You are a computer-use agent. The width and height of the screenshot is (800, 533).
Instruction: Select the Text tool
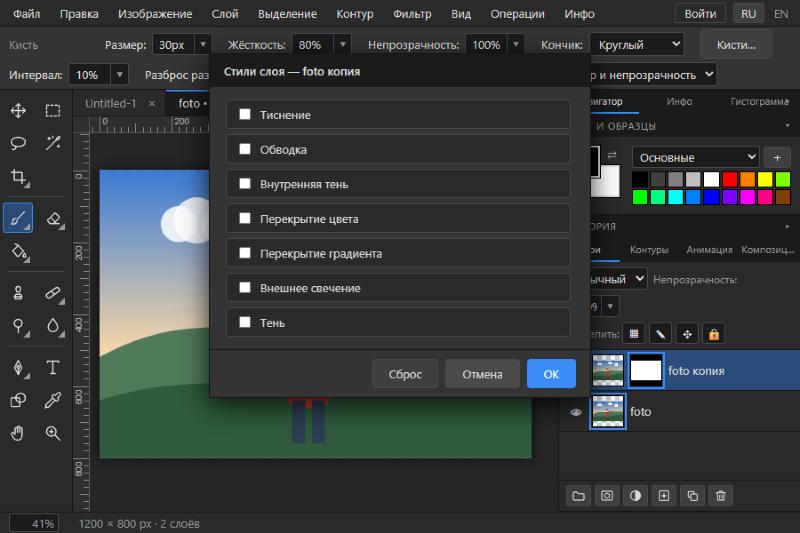coord(53,367)
